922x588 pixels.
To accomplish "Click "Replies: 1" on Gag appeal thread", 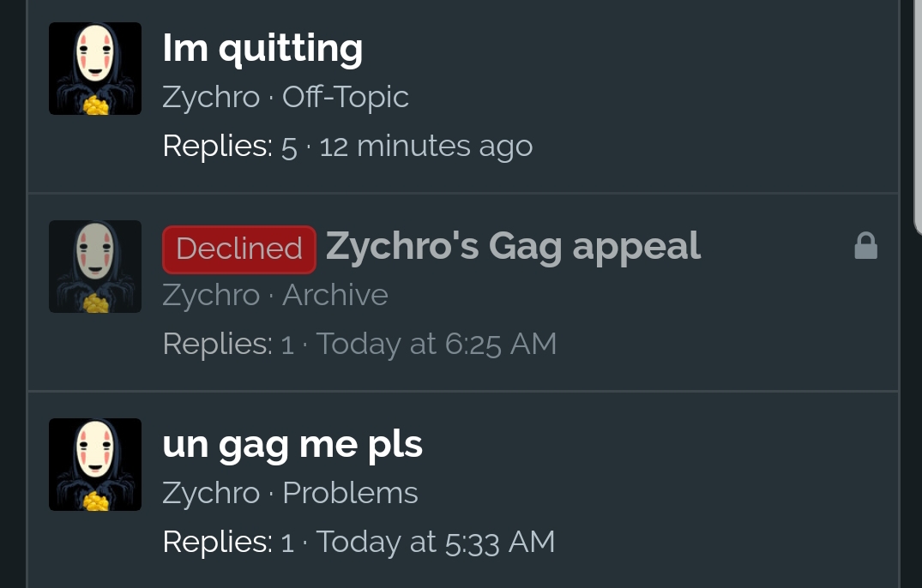I will pos(228,344).
